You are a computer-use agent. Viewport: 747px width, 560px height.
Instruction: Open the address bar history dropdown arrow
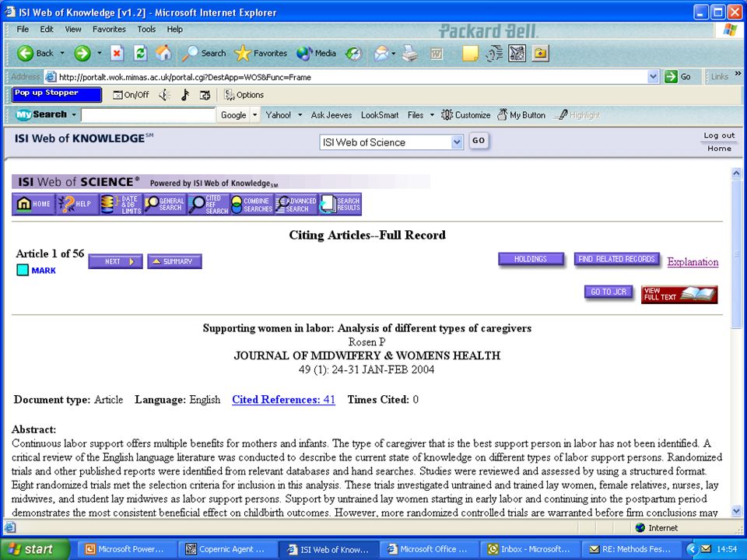click(653, 76)
